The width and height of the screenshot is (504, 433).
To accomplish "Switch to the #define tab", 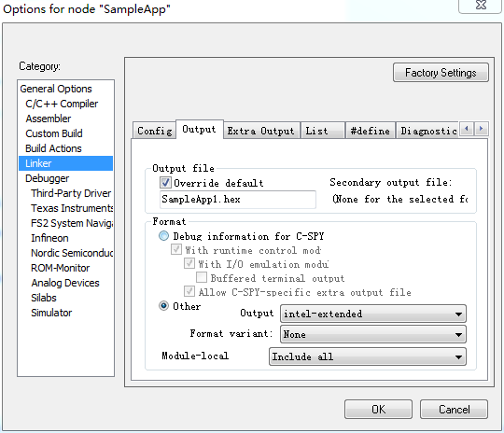I will click(x=370, y=131).
